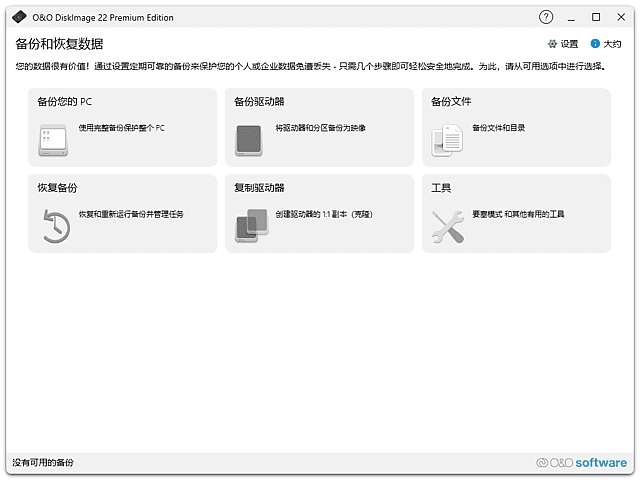Viewport: 640px width, 480px height.
Task: Click the 没有可用的备份 status bar text
Action: click(x=42, y=463)
